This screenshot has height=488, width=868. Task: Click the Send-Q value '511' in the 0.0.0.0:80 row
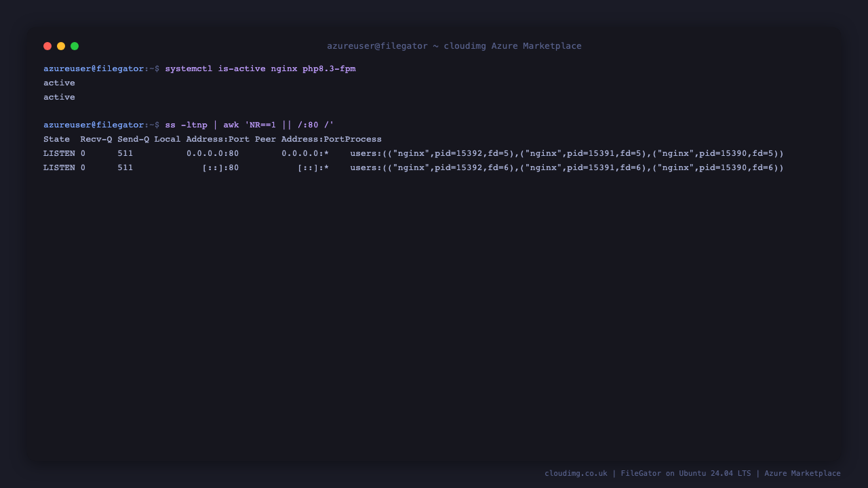click(125, 153)
